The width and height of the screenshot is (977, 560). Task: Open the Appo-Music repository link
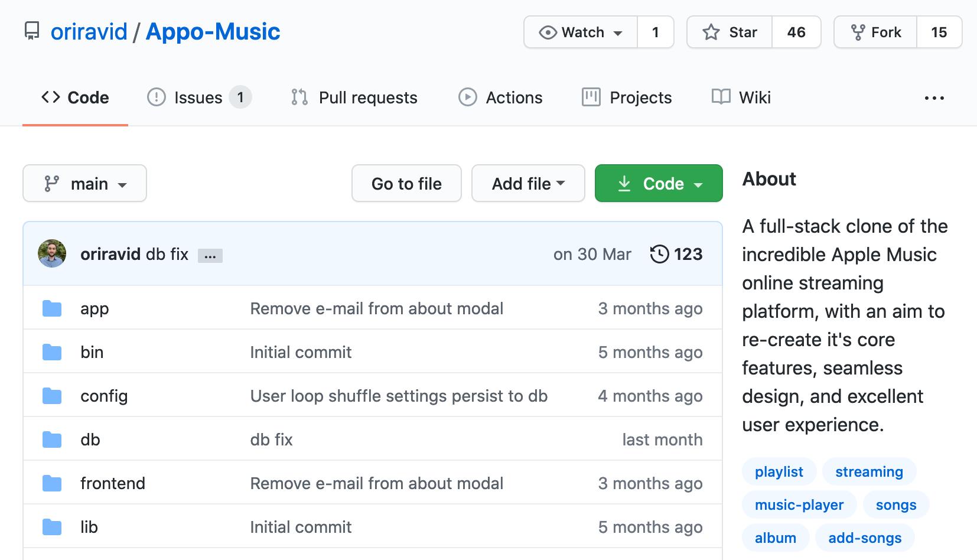pos(213,31)
